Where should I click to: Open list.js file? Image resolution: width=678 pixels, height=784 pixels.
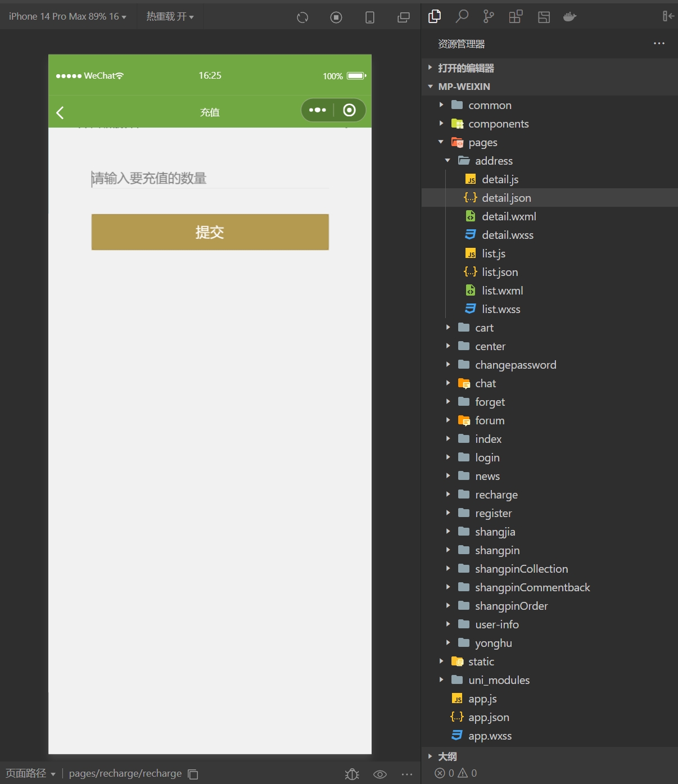click(549, 253)
